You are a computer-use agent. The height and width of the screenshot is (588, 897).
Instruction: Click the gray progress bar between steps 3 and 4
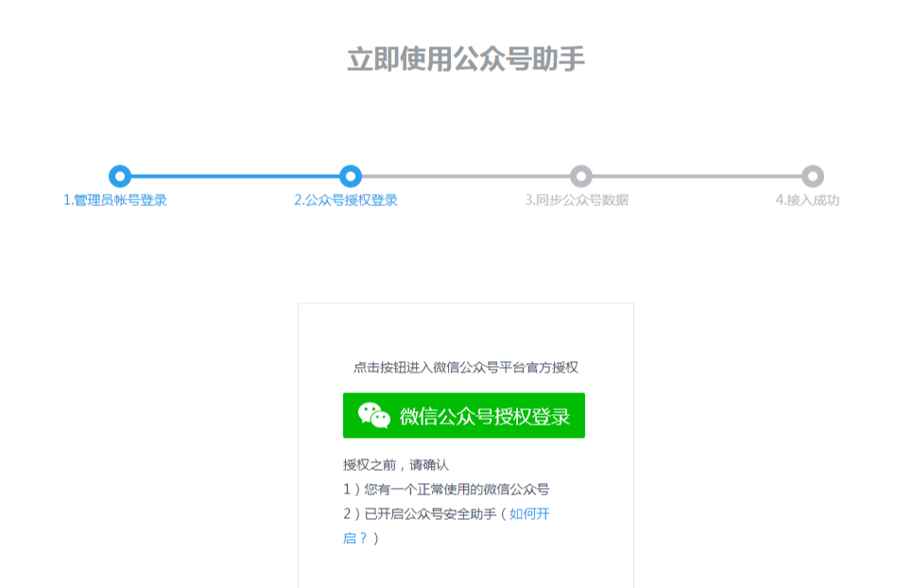[697, 176]
